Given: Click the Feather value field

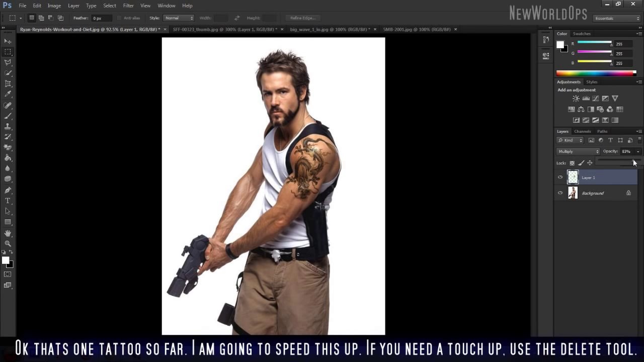Looking at the screenshot, I should pyautogui.click(x=102, y=18).
